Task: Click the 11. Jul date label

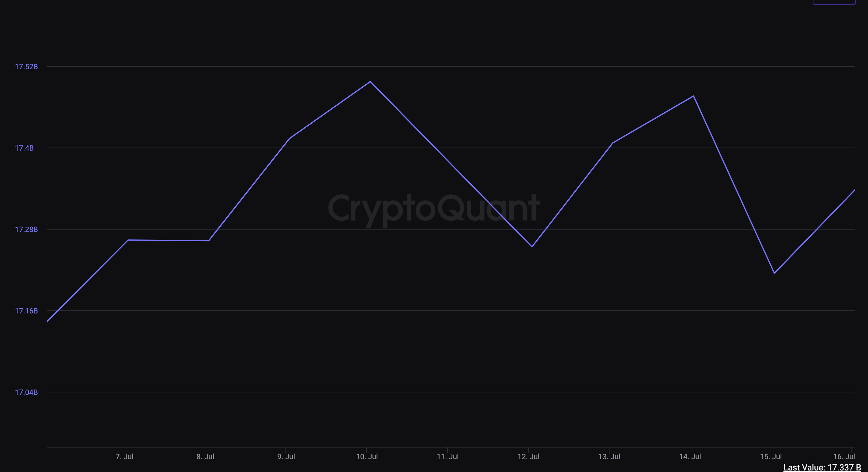Action: coord(447,457)
